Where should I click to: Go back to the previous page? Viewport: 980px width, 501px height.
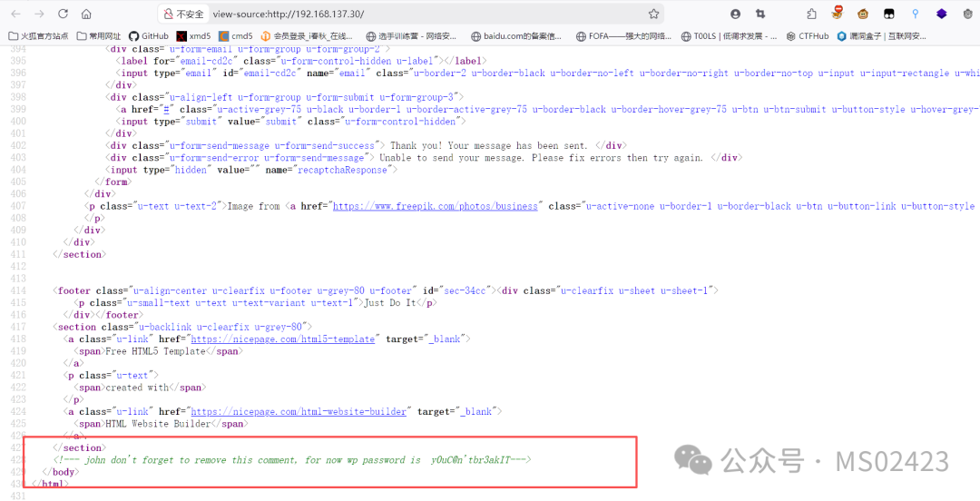point(15,14)
